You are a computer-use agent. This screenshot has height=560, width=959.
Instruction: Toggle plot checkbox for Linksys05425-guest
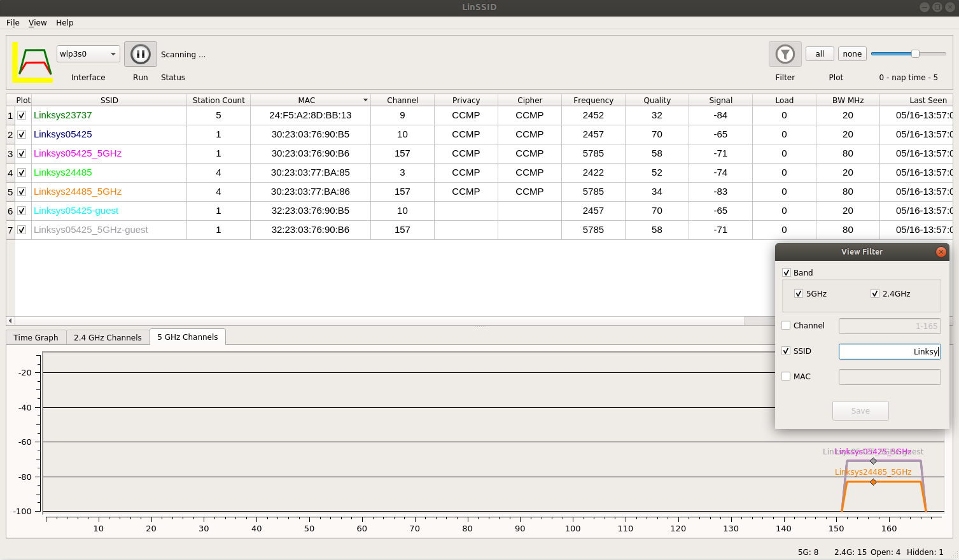(22, 211)
